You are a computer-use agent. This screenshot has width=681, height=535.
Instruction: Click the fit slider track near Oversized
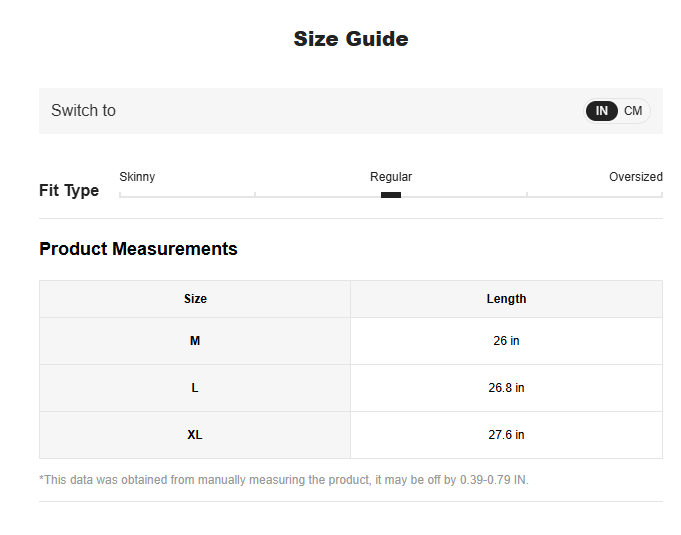click(620, 196)
